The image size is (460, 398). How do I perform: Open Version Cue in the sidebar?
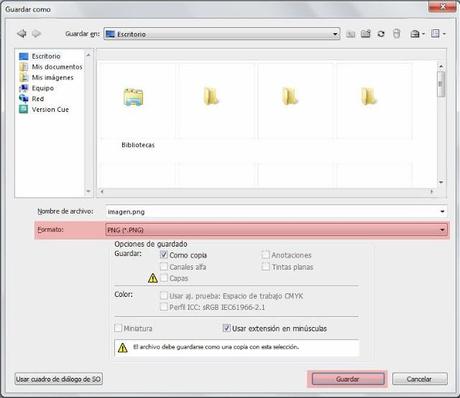(50, 109)
